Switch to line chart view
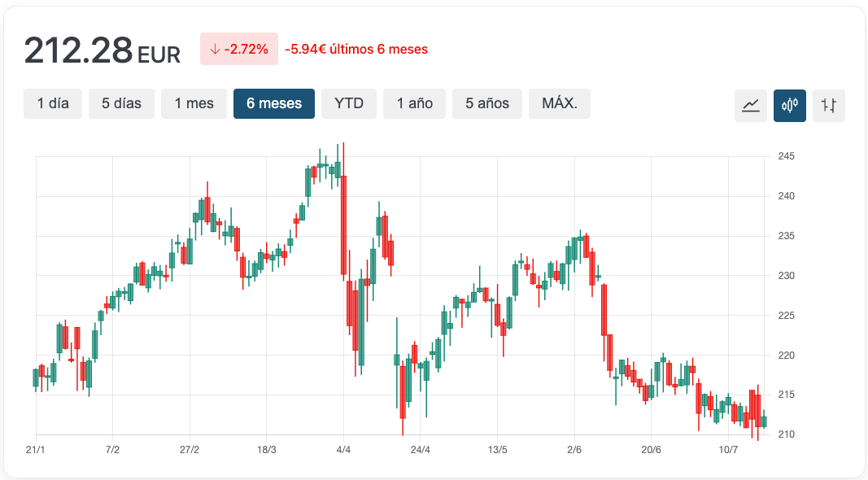868x480 pixels. tap(751, 105)
